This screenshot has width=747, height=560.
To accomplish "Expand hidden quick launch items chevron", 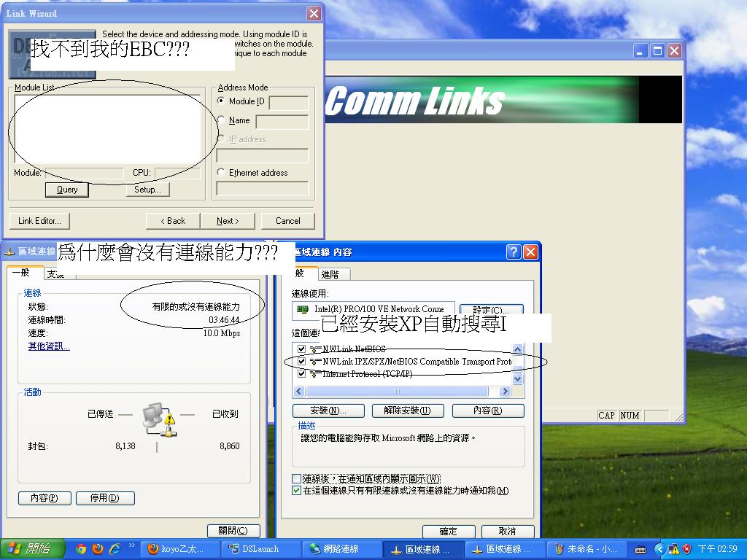I will (x=131, y=545).
